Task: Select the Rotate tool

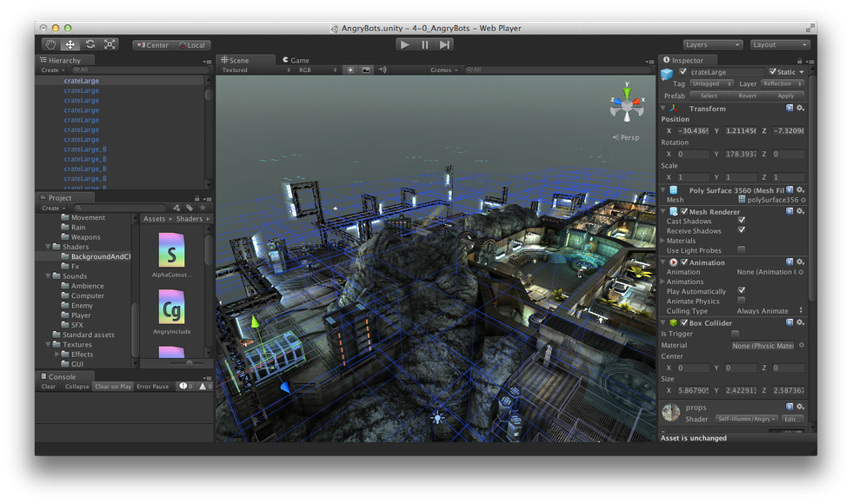Action: (90, 44)
